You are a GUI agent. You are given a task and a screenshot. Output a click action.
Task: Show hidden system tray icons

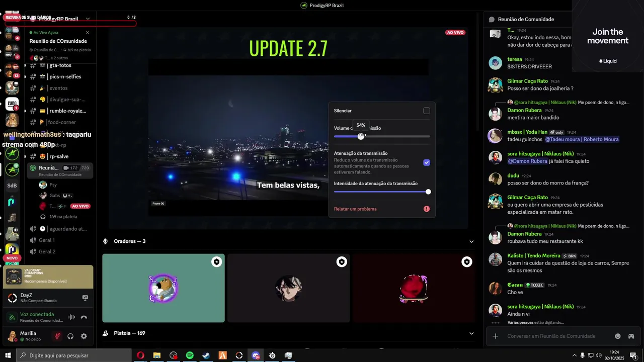coord(574,355)
